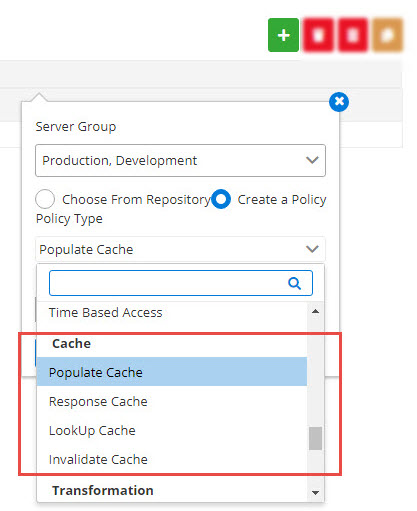This screenshot has height=511, width=417.
Task: Click the scrollbar up arrow in the list
Action: coord(315,311)
